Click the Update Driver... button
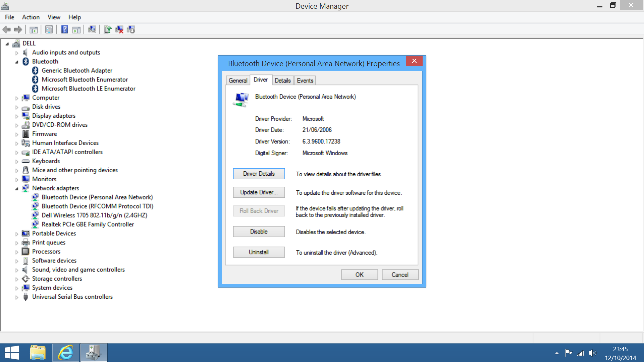This screenshot has width=644, height=362. click(x=259, y=192)
